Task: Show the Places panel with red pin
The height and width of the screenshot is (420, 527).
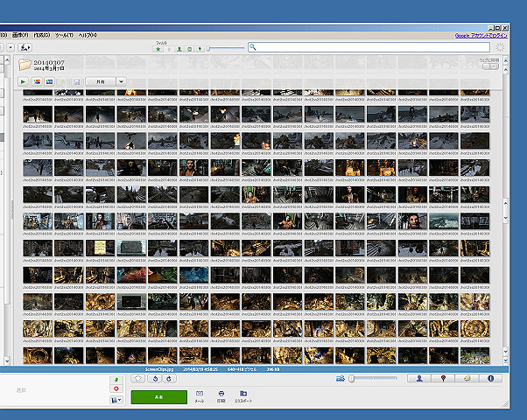Action: [443, 379]
